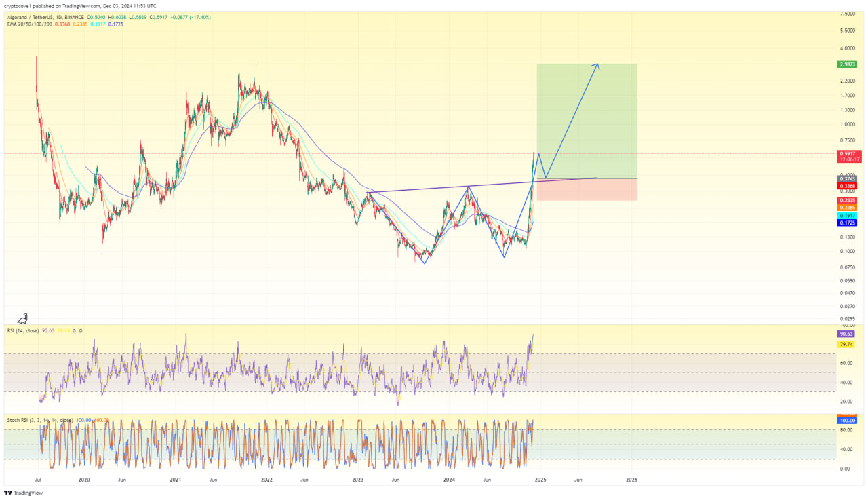Click the TradingView logo at bottom left
Screen dimensions: 868x500
(23, 493)
